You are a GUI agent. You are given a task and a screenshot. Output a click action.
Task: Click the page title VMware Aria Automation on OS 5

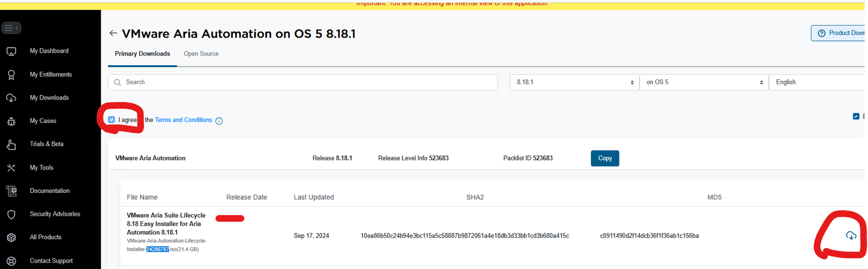239,34
